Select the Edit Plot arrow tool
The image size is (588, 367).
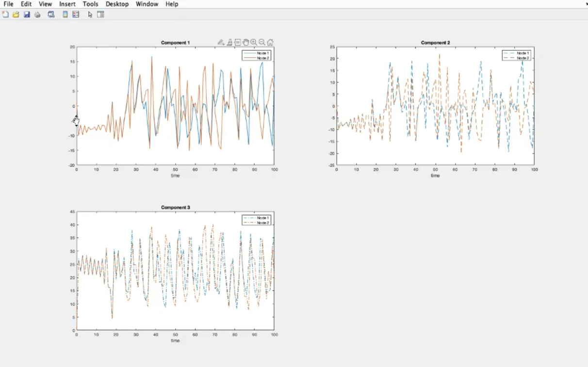[x=90, y=15]
